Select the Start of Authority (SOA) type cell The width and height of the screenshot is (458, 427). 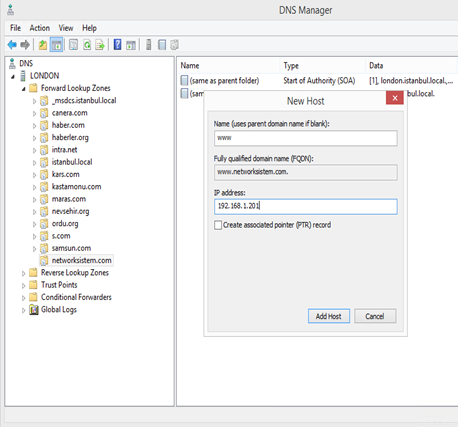(x=319, y=81)
